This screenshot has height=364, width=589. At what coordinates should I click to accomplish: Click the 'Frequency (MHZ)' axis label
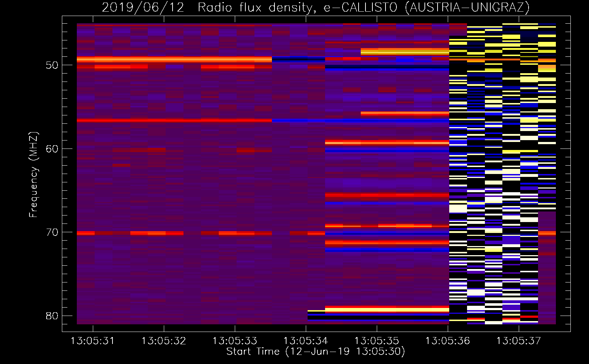pos(33,175)
